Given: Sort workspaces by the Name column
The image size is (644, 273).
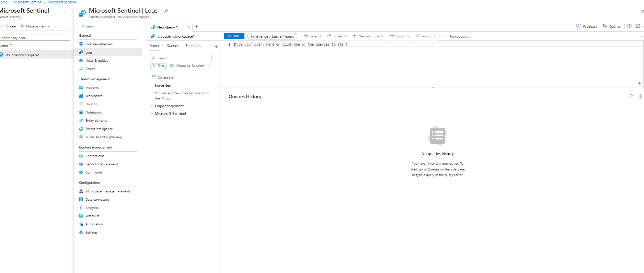Looking at the screenshot, I should click(x=6, y=45).
